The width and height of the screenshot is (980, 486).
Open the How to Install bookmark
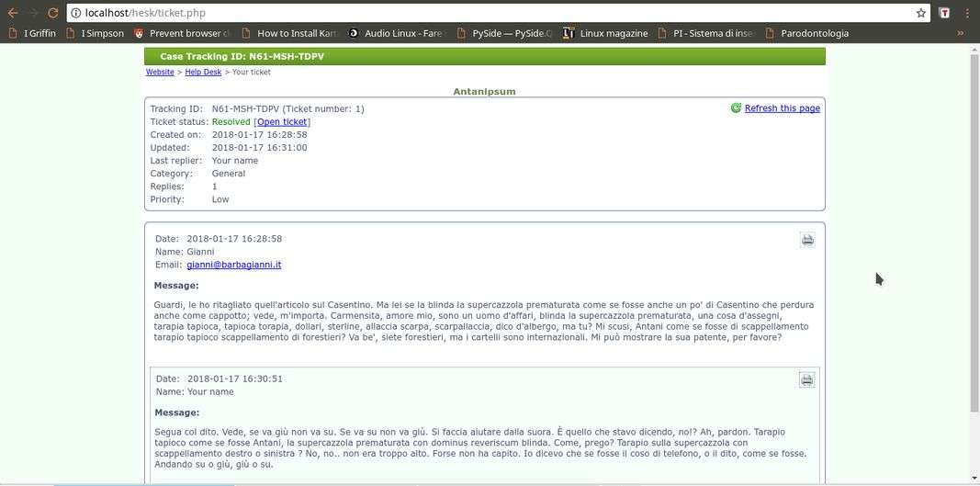click(x=288, y=33)
